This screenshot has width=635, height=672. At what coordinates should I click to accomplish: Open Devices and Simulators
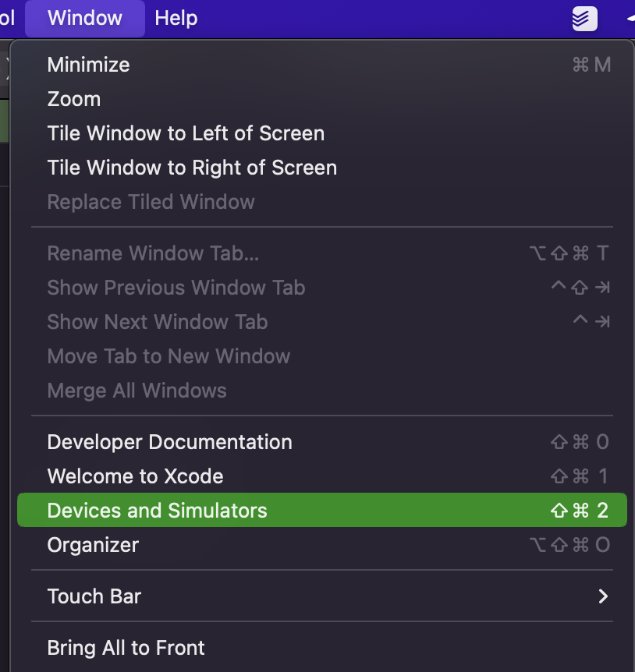(321, 510)
